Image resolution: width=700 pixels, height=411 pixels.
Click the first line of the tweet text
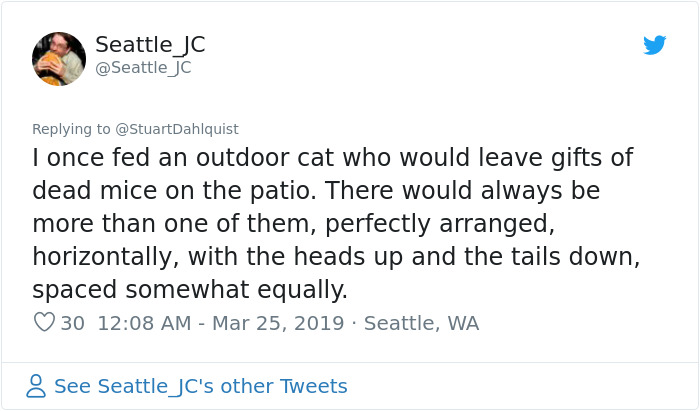333,158
